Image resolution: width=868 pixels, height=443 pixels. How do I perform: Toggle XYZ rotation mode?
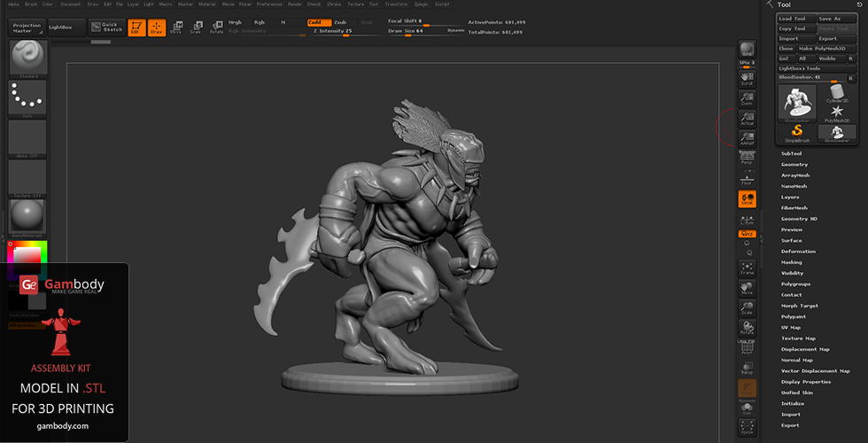(748, 234)
